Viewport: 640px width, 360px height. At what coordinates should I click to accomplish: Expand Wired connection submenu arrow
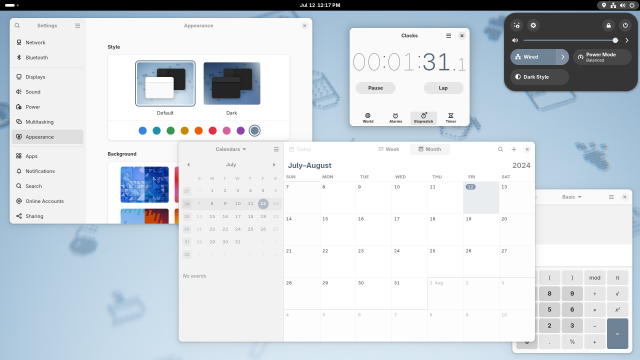[562, 57]
